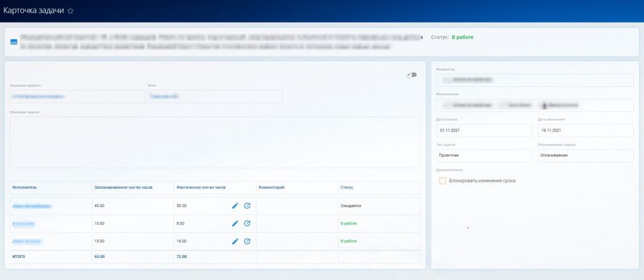Click the Исполнитель column header

click(x=25, y=188)
